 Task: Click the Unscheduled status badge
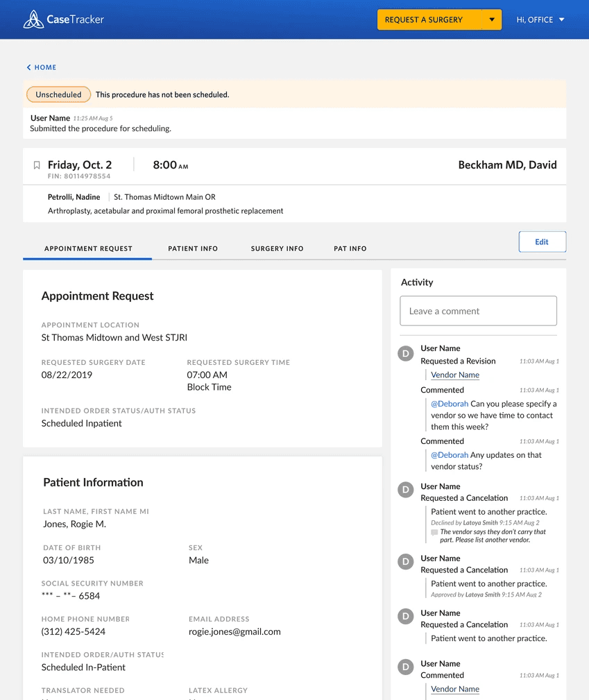58,94
